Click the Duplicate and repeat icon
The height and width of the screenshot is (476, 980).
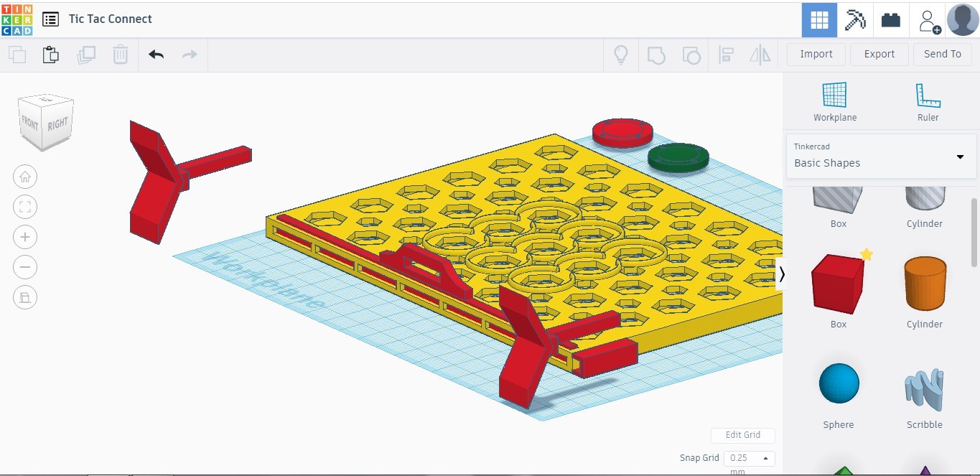[x=86, y=55]
